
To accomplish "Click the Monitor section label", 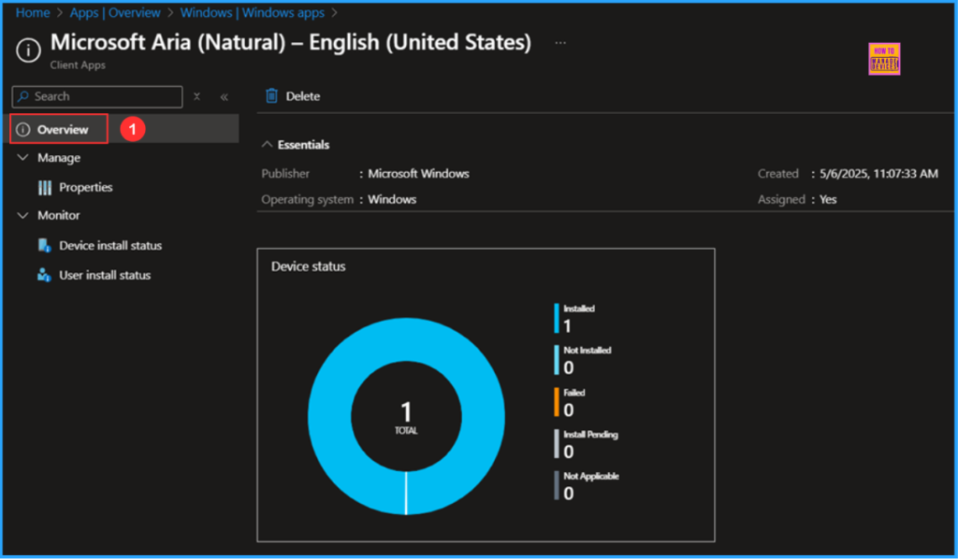I will [59, 216].
